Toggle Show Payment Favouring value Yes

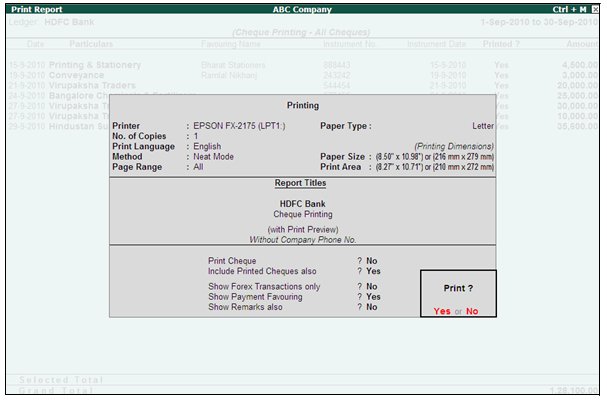[373, 297]
